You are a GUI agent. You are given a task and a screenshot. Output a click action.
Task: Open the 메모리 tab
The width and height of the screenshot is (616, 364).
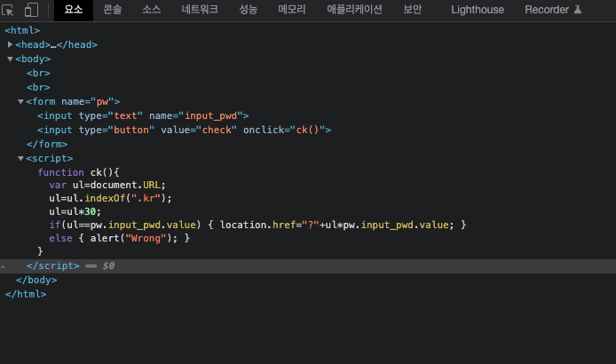[x=292, y=10]
